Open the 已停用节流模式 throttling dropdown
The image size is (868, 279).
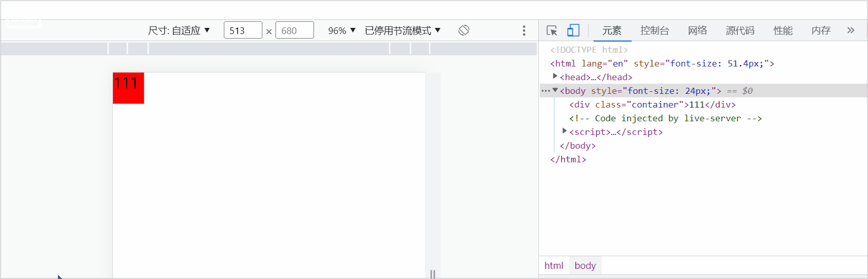coord(403,30)
